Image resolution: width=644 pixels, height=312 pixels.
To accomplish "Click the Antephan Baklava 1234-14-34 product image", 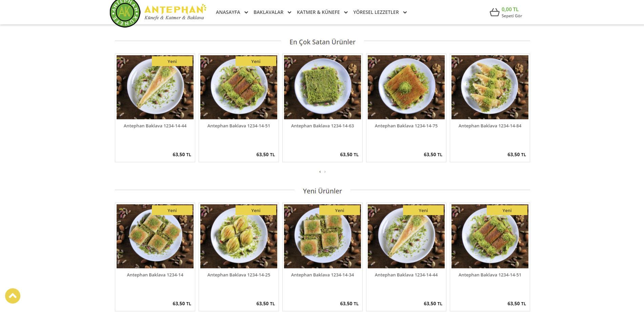I will (x=322, y=236).
